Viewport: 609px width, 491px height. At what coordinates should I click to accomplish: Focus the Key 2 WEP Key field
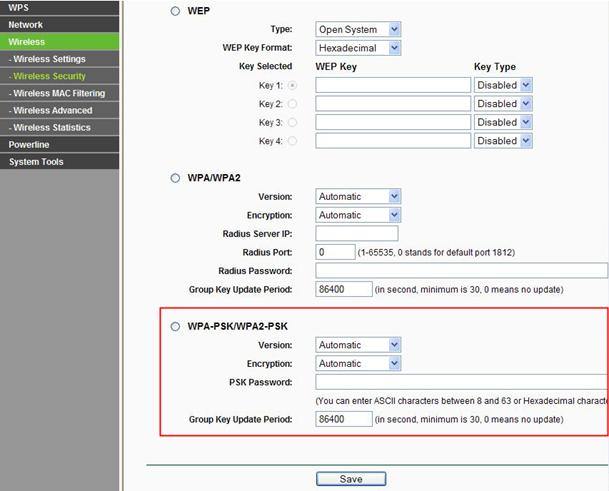click(393, 104)
